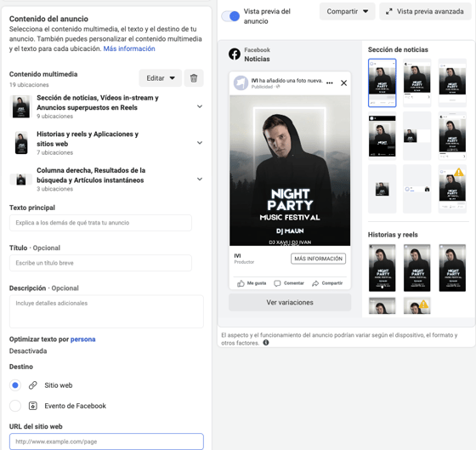Viewport: 476px width, 450px height.
Task: Click the 'Sección de noticias' heading in preview panel
Action: click(x=398, y=49)
